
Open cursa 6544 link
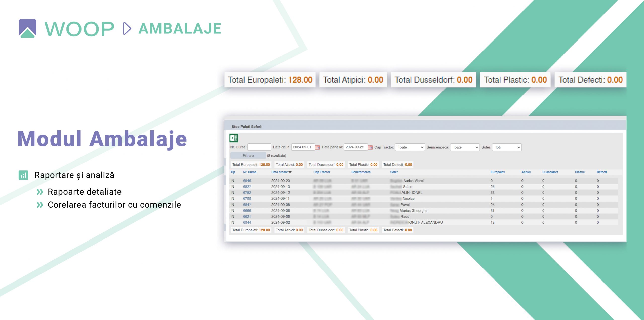pos(247,222)
